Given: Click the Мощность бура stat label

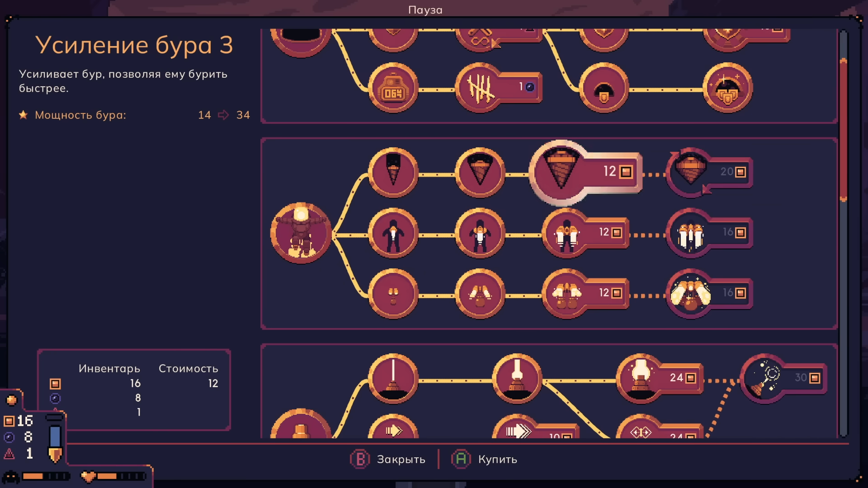Looking at the screenshot, I should tap(80, 115).
